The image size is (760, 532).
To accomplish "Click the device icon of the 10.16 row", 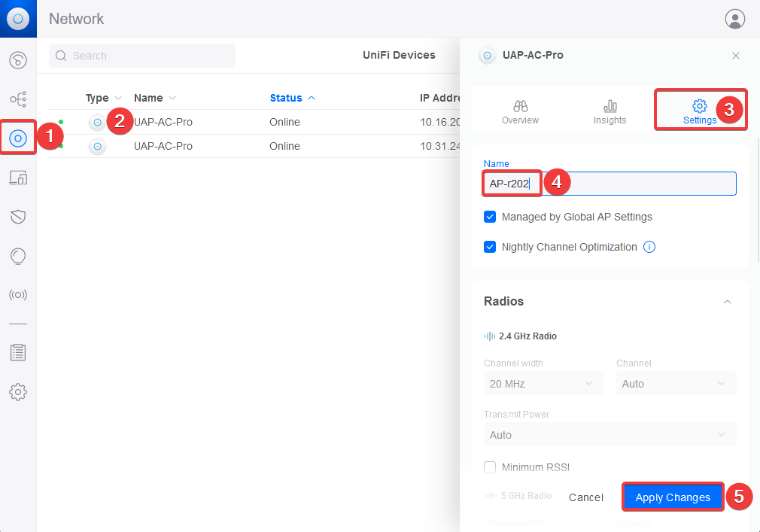I will click(97, 122).
